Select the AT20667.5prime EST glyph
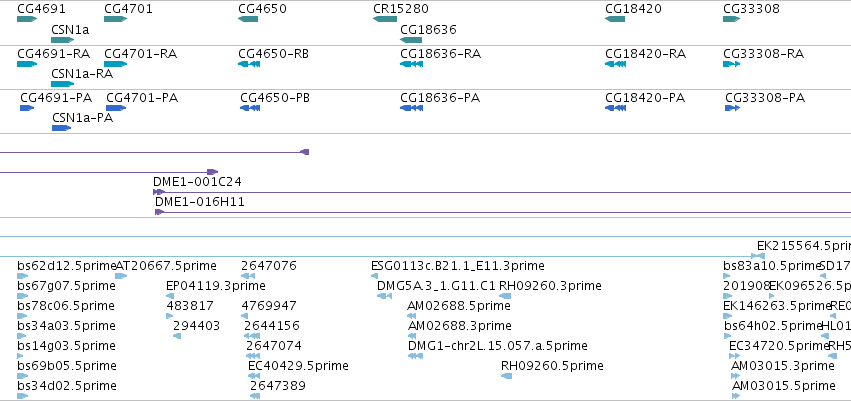851x401 pixels. pyautogui.click(x=121, y=276)
